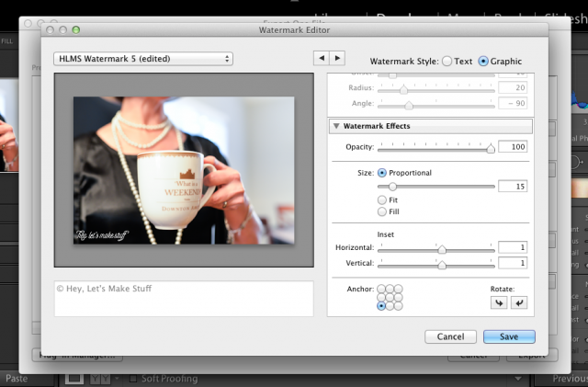
Task: Set anchor to center position
Action: 390,297
